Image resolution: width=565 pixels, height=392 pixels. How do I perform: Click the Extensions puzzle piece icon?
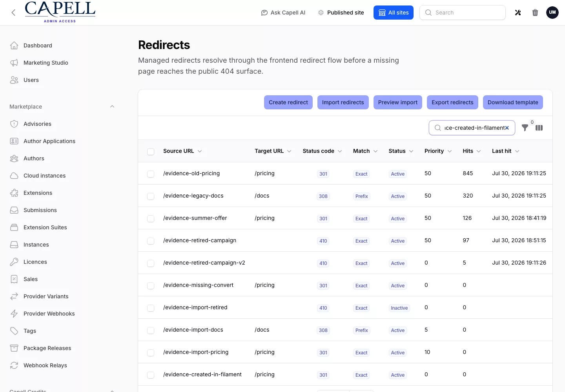click(14, 193)
